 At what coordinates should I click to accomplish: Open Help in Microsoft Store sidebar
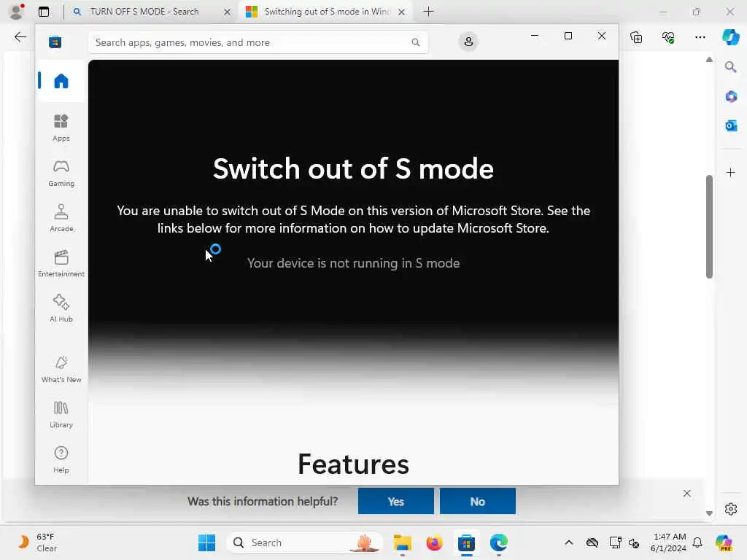[x=61, y=460]
